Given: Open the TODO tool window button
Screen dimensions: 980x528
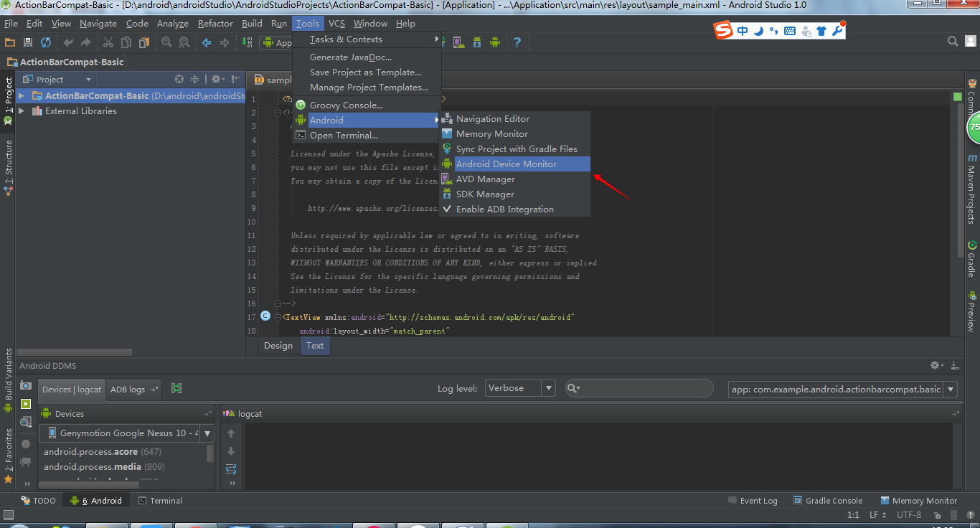Looking at the screenshot, I should [38, 501].
